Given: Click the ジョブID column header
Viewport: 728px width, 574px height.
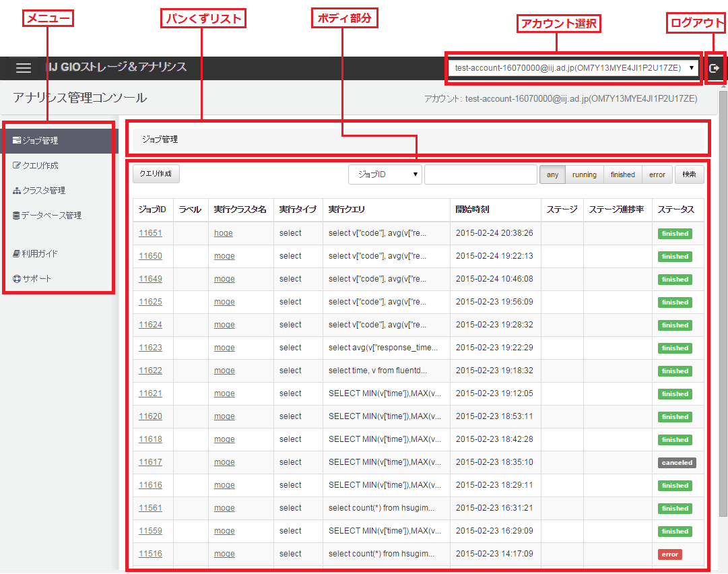Looking at the screenshot, I should click(152, 210).
